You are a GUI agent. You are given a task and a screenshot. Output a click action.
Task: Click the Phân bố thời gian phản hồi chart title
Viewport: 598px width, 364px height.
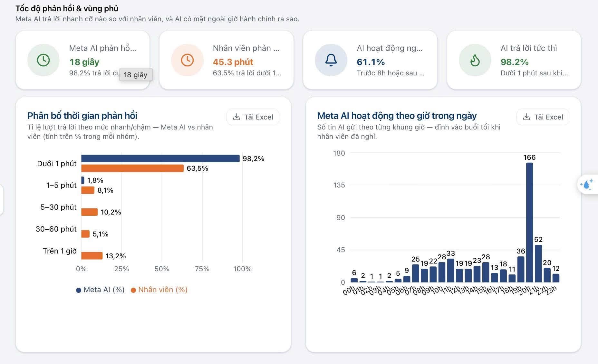pos(82,116)
